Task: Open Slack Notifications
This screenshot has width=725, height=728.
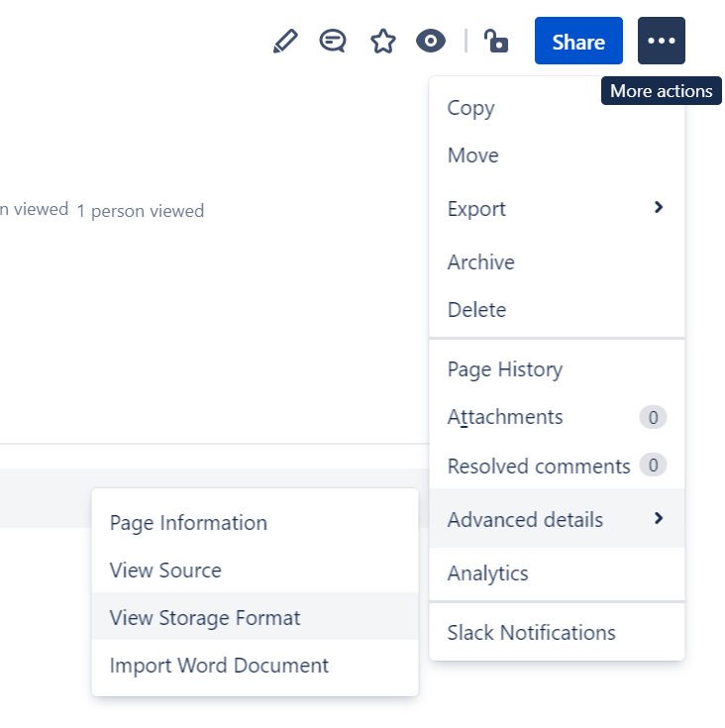Action: coord(557,632)
